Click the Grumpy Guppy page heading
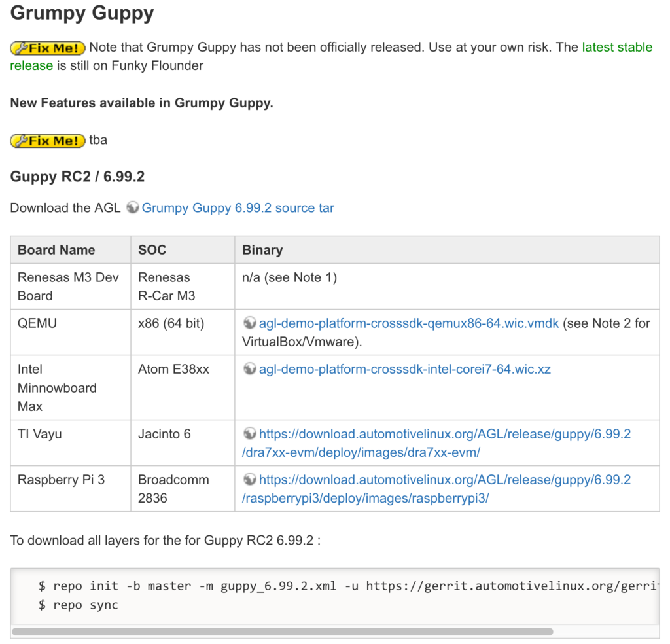The image size is (670, 644). click(81, 13)
